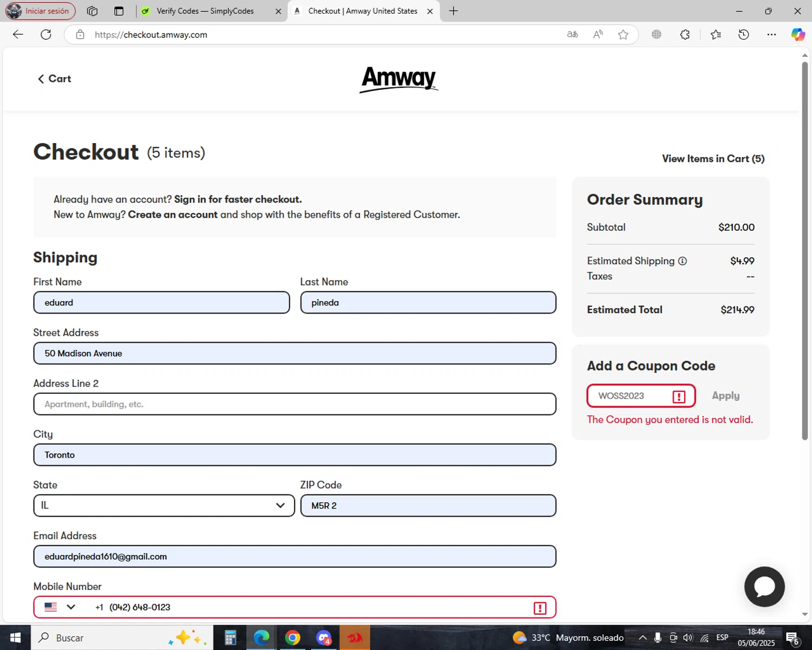Edit the City field
Image resolution: width=812 pixels, height=650 pixels.
tap(294, 455)
